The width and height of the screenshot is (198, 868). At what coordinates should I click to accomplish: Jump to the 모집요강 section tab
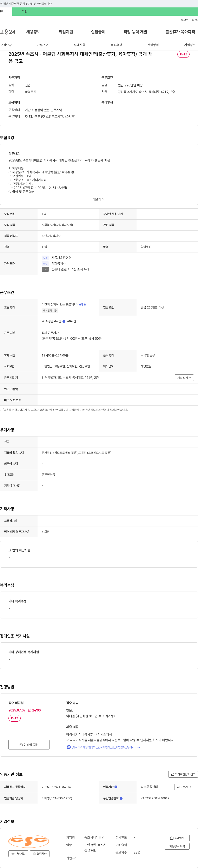pos(6,45)
